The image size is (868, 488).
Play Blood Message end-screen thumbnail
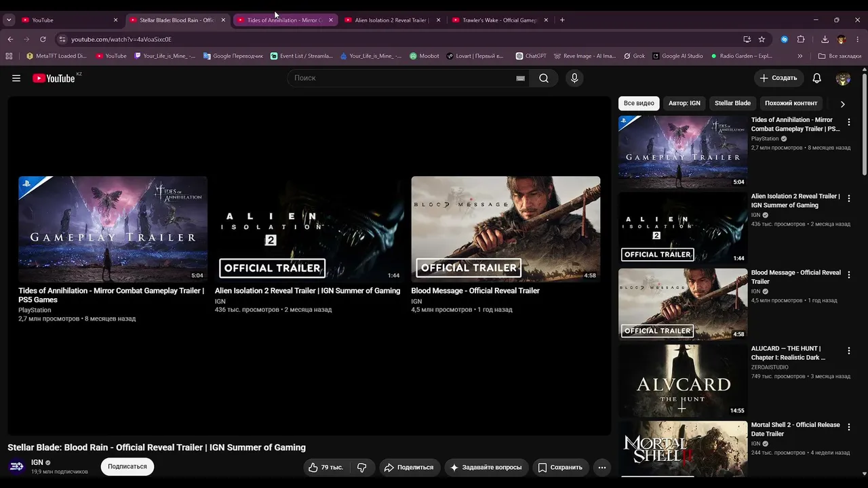click(506, 229)
